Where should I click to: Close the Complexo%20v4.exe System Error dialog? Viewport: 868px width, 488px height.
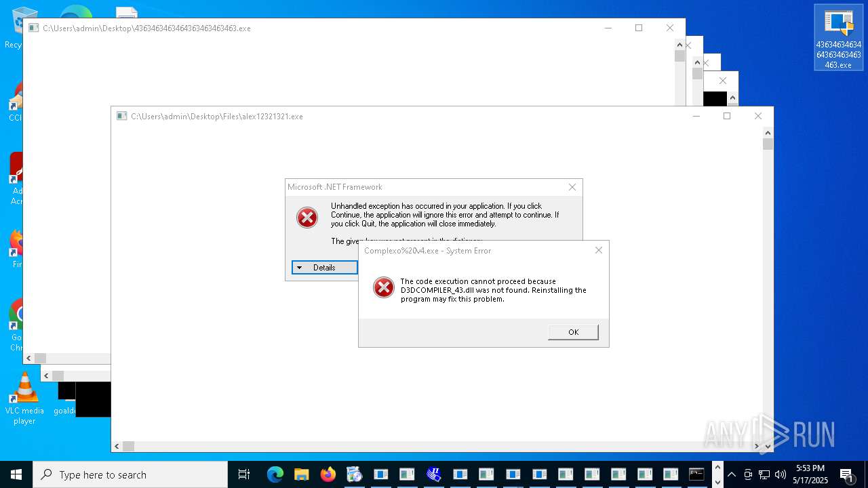(x=598, y=250)
